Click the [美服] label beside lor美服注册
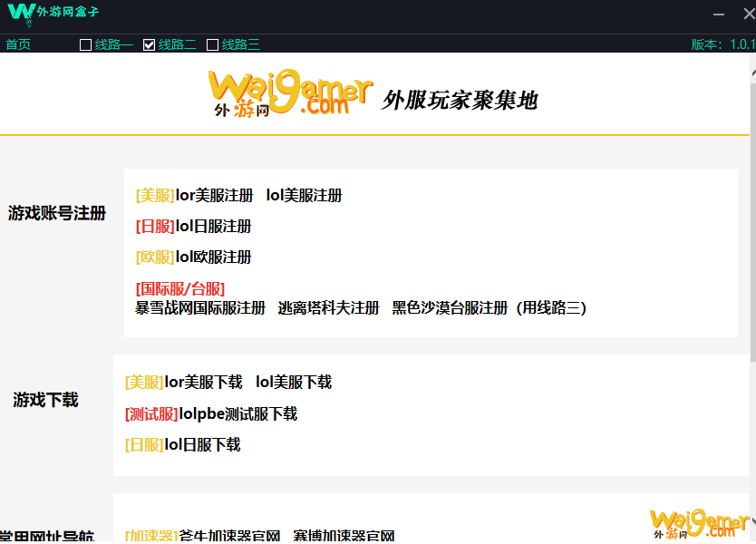 pyautogui.click(x=155, y=195)
